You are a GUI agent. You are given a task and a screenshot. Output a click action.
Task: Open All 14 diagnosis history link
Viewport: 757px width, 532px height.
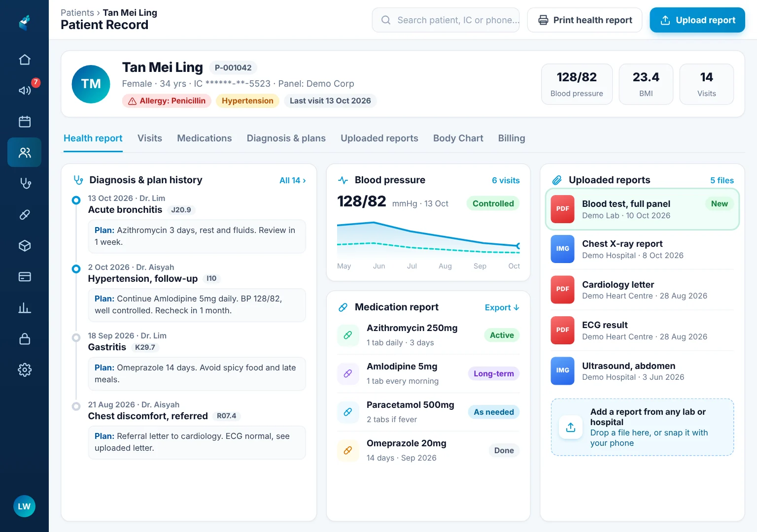coord(293,180)
